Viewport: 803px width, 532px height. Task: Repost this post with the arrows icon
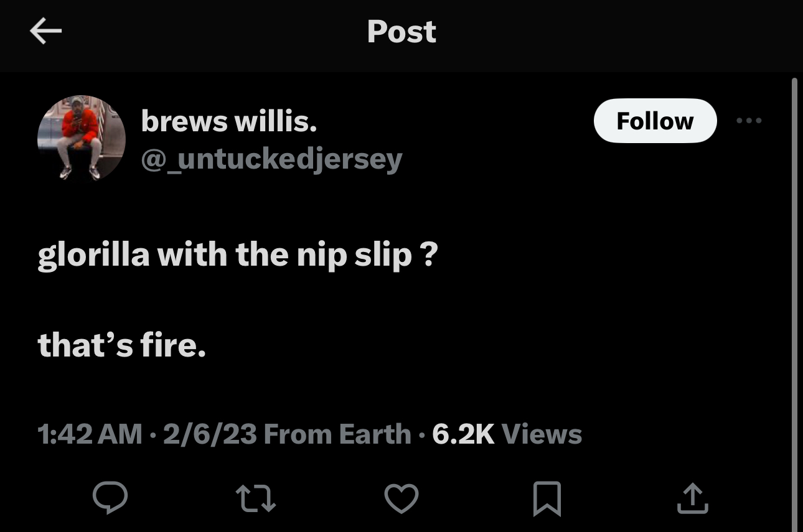pos(256,498)
